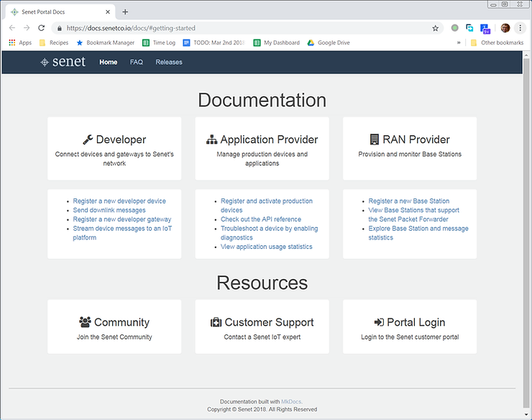Click the Developer wrench icon
Screen dimensions: 532x420
click(88, 140)
